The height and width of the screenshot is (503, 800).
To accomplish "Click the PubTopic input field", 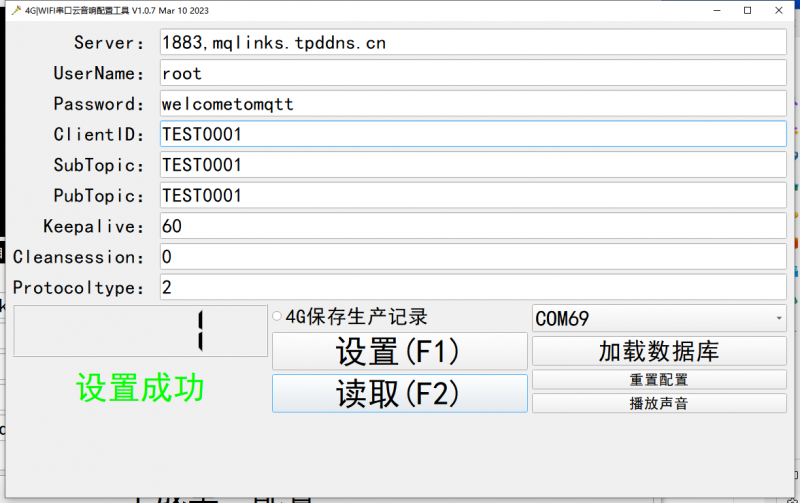I will pos(470,195).
